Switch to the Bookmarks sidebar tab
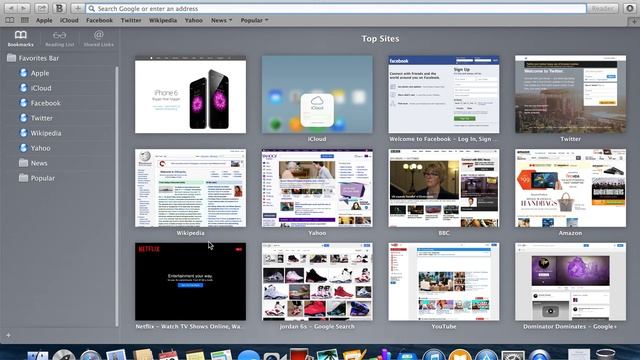The width and height of the screenshot is (640, 360). (20, 38)
